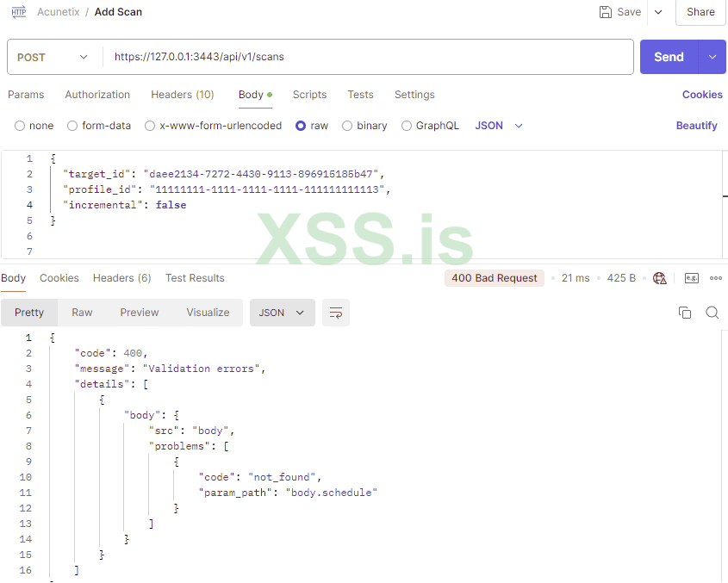Expand the Send button options arrow
The image size is (728, 583).
click(x=712, y=57)
